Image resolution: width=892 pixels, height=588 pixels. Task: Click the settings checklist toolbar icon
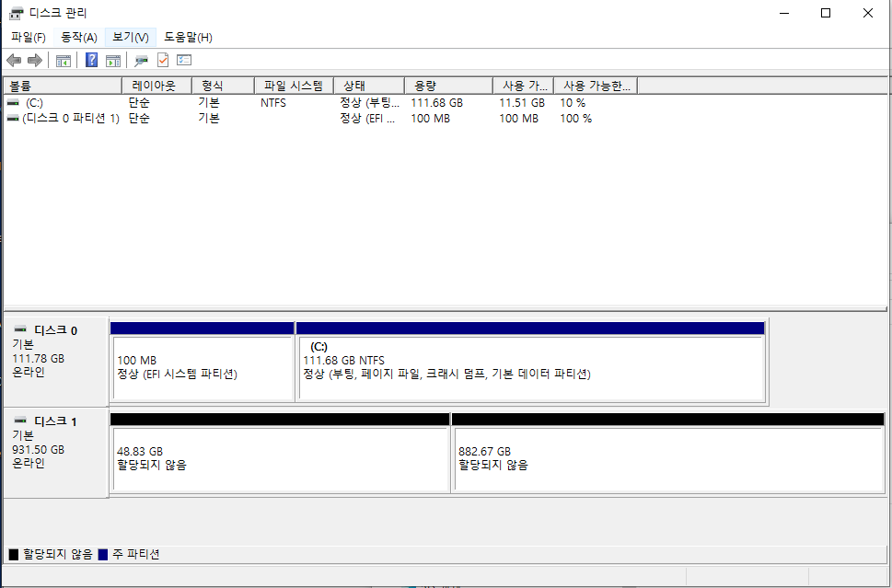click(x=184, y=61)
